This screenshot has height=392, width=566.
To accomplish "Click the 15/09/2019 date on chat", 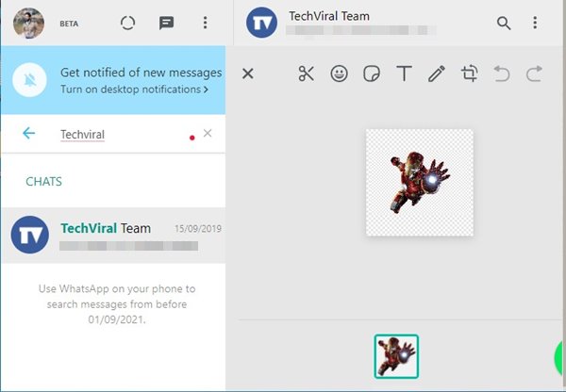I will coord(198,229).
